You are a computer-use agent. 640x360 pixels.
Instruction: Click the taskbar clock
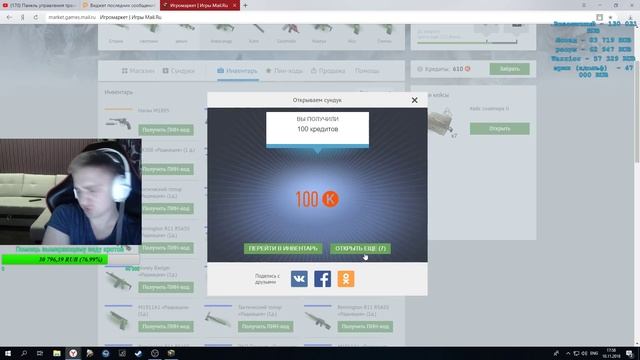click(x=611, y=353)
